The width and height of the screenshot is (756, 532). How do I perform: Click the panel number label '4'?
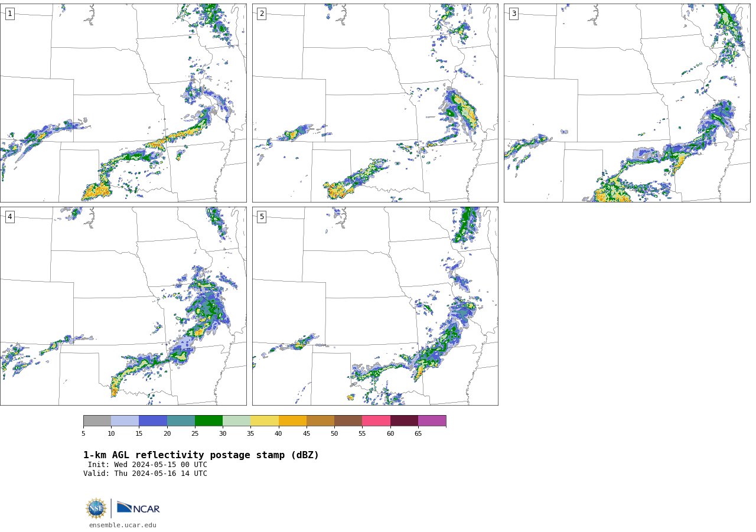(x=9, y=217)
